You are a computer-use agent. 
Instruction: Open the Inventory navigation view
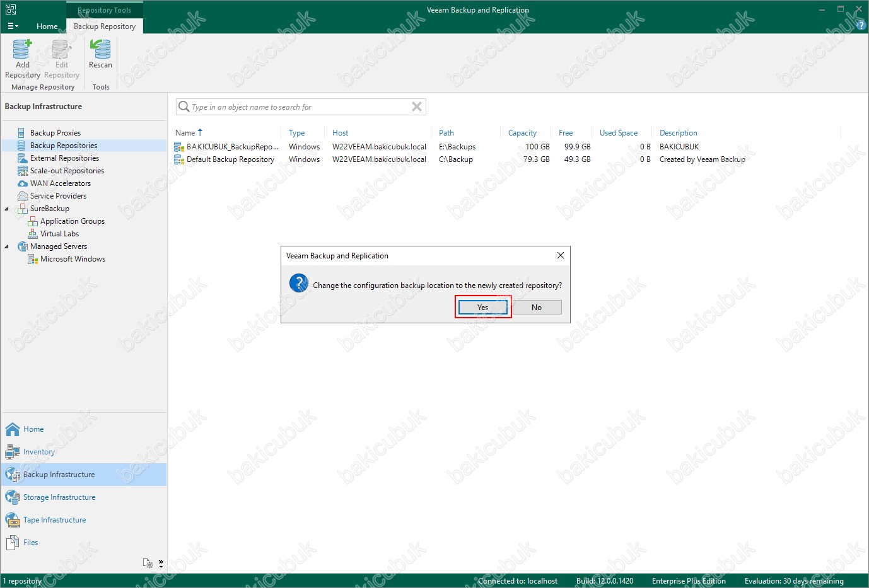pyautogui.click(x=38, y=452)
